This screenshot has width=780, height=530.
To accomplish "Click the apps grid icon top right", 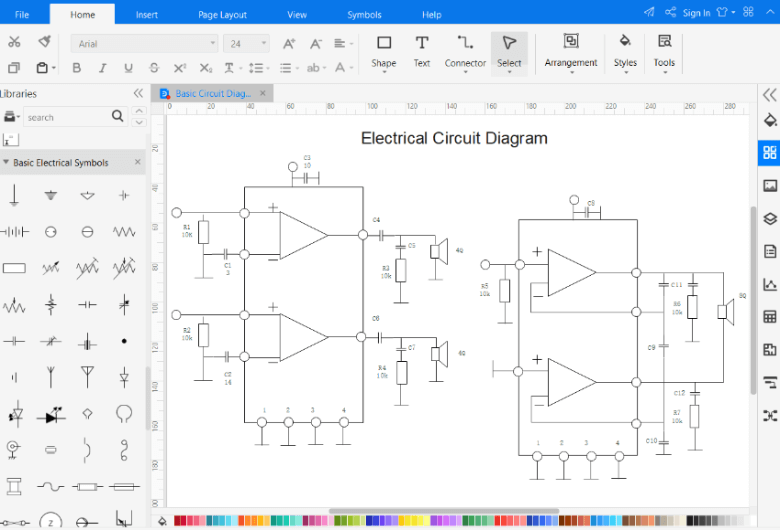I will coord(748,12).
